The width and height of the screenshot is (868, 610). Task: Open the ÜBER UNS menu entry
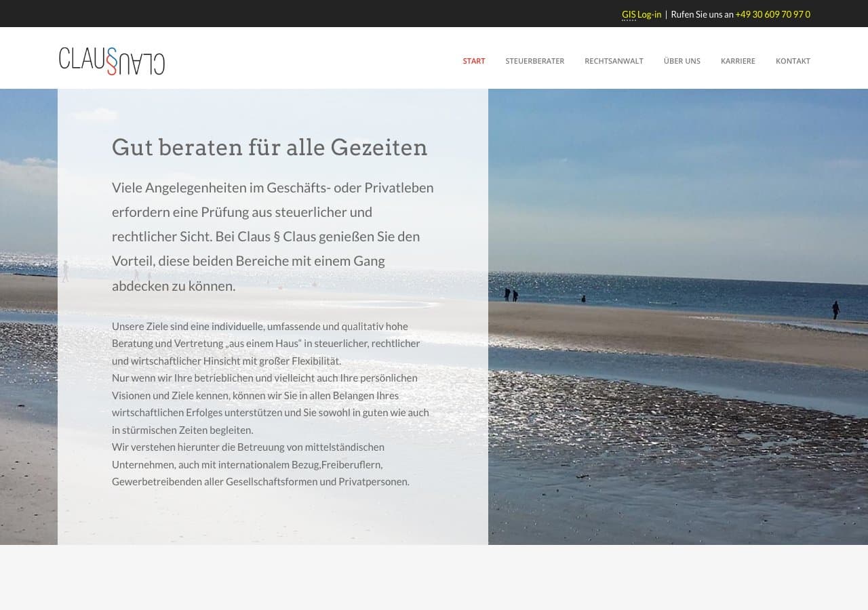point(682,61)
